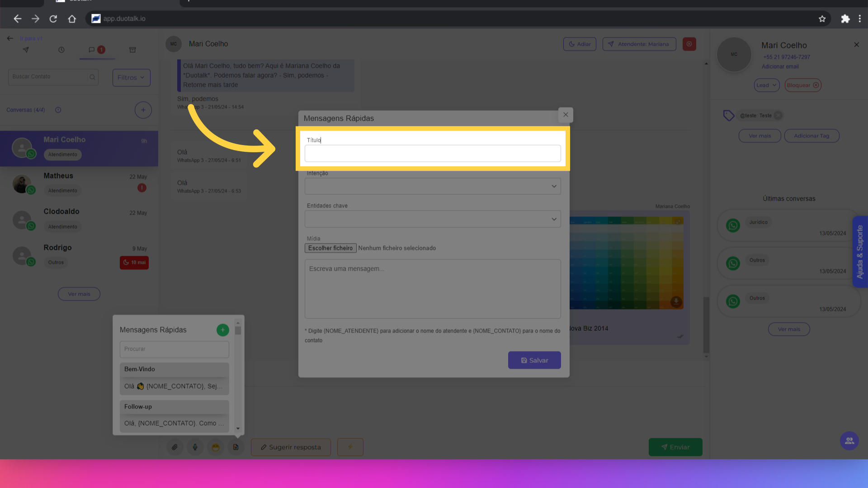This screenshot has width=868, height=488.
Task: Start new conversation with plus circle
Action: [x=143, y=110]
